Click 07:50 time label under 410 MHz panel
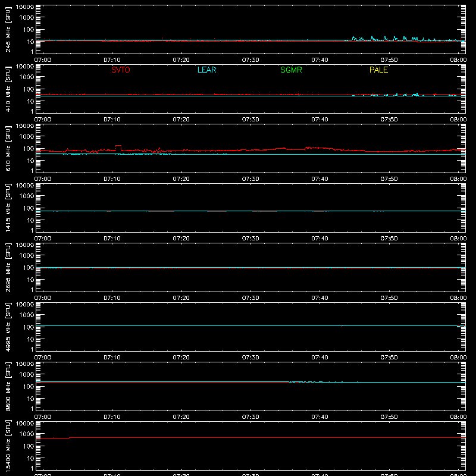The width and height of the screenshot is (476, 476). coord(389,120)
